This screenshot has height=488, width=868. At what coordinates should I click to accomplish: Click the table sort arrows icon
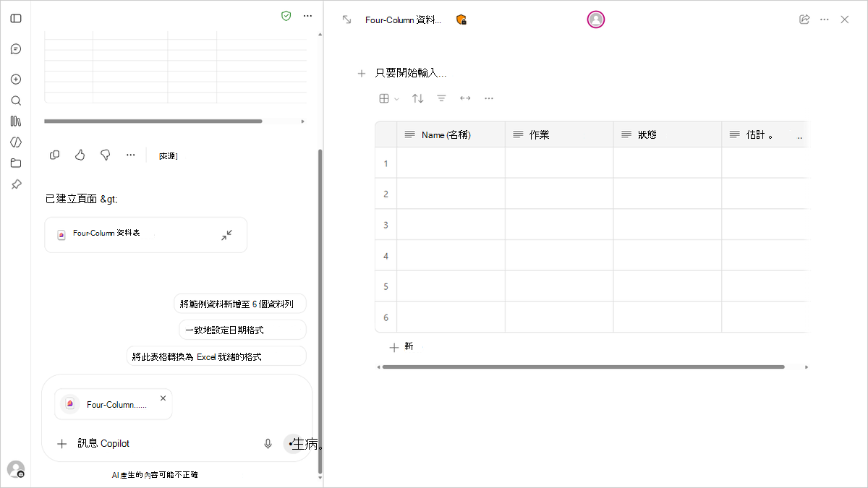[418, 98]
